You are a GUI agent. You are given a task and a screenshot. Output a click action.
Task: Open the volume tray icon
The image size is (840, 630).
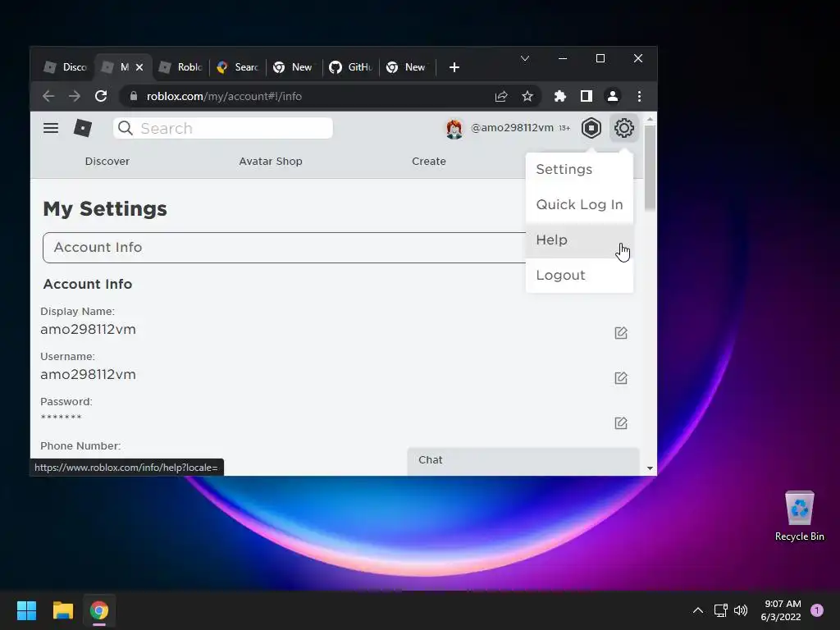(741, 610)
